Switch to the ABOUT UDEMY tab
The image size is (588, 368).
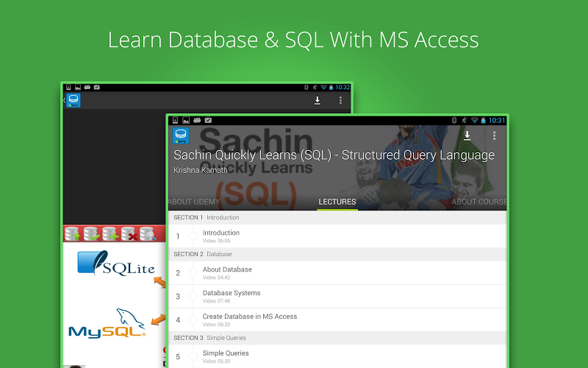(194, 202)
